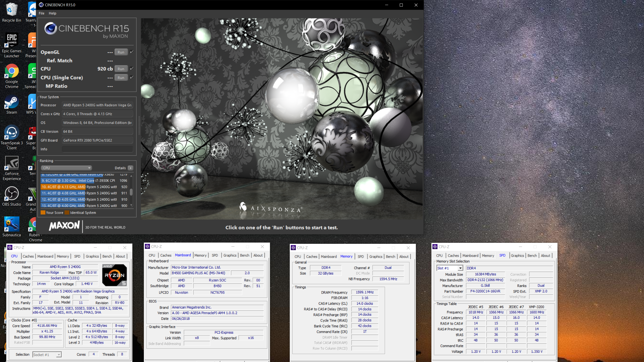
Task: Launch Epic Games Launcher from desktop
Action: [12, 45]
